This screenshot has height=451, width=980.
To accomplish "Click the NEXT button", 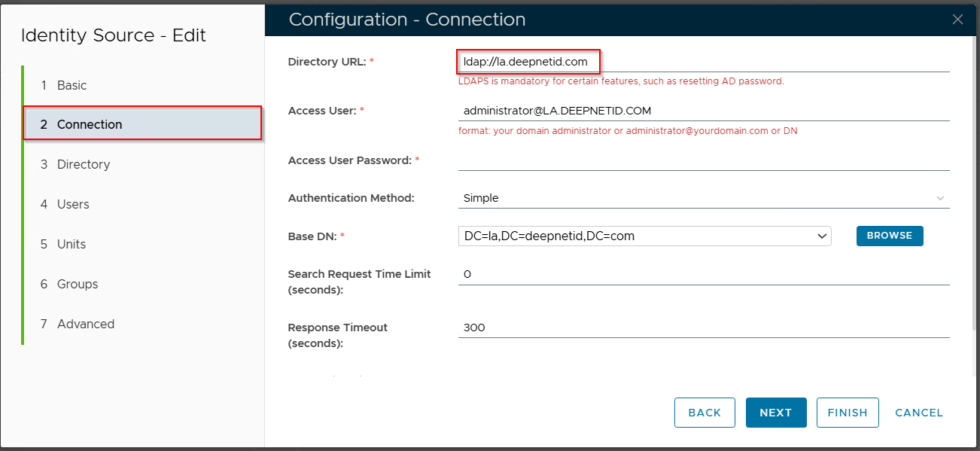I will 775,413.
